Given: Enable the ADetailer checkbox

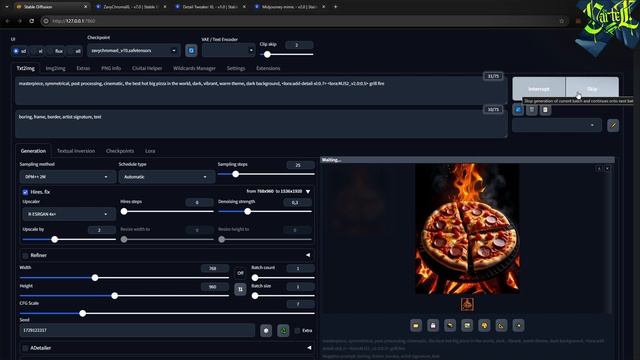Looking at the screenshot, I should point(25,348).
